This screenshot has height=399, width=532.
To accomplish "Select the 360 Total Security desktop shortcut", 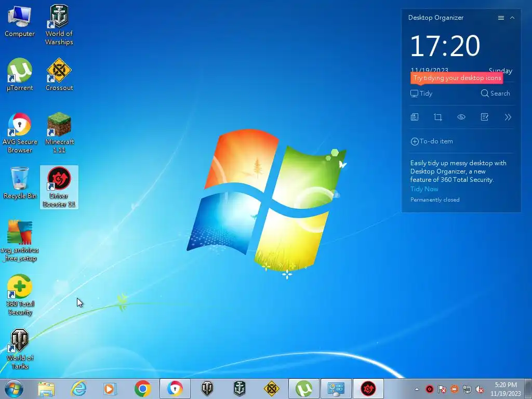I will tap(20, 295).
